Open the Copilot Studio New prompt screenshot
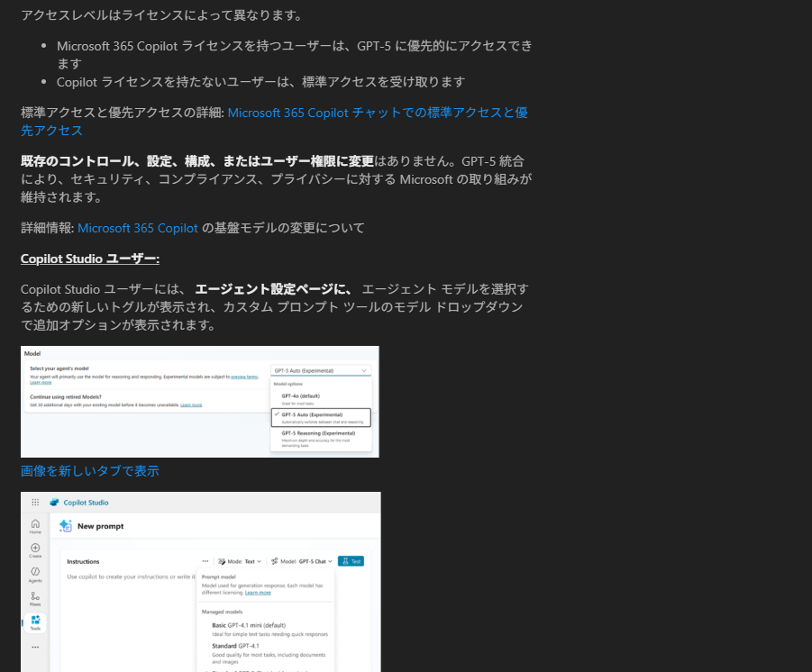This screenshot has width=812, height=672. pyautogui.click(x=200, y=582)
